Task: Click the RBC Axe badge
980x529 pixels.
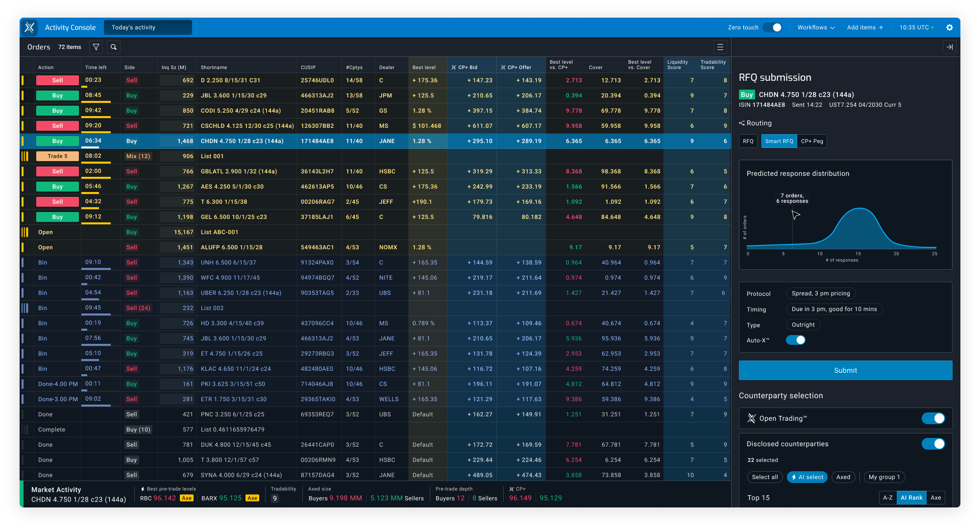Action: [186, 498]
